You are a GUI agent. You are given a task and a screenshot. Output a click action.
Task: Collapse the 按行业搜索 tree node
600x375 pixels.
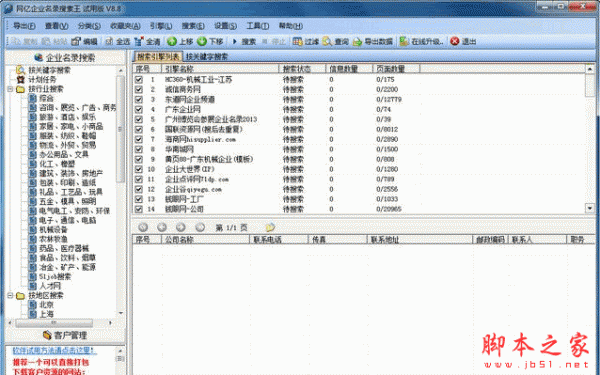click(x=10, y=89)
